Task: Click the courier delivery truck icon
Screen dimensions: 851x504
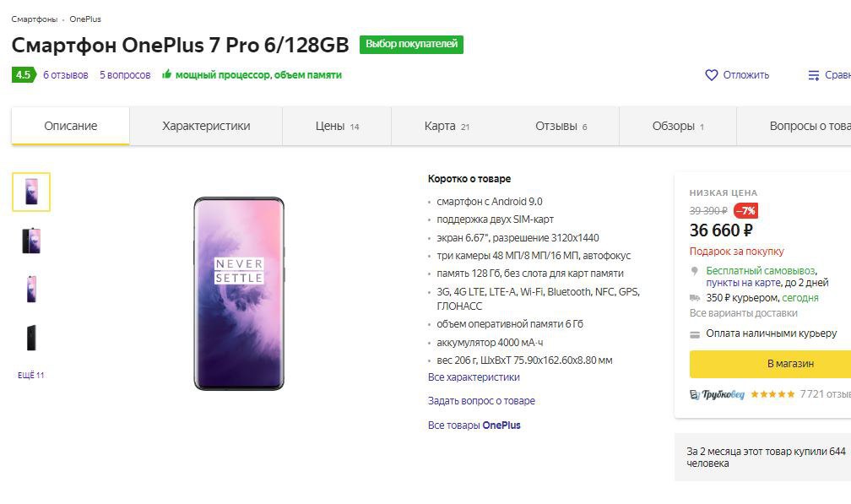Action: point(695,298)
